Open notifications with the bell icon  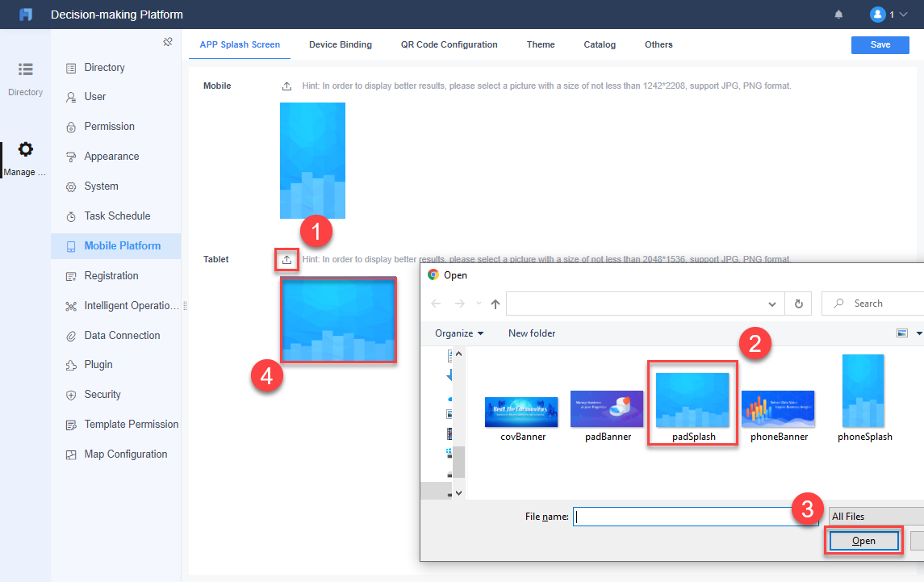(x=838, y=14)
